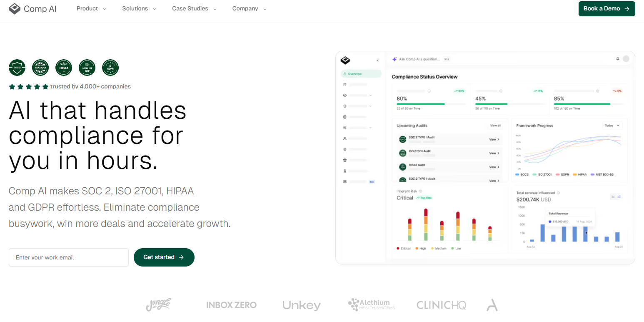Viewport: 644px width, 322px height.
Task: Click the INBOX ZERO logo link
Action: [232, 305]
